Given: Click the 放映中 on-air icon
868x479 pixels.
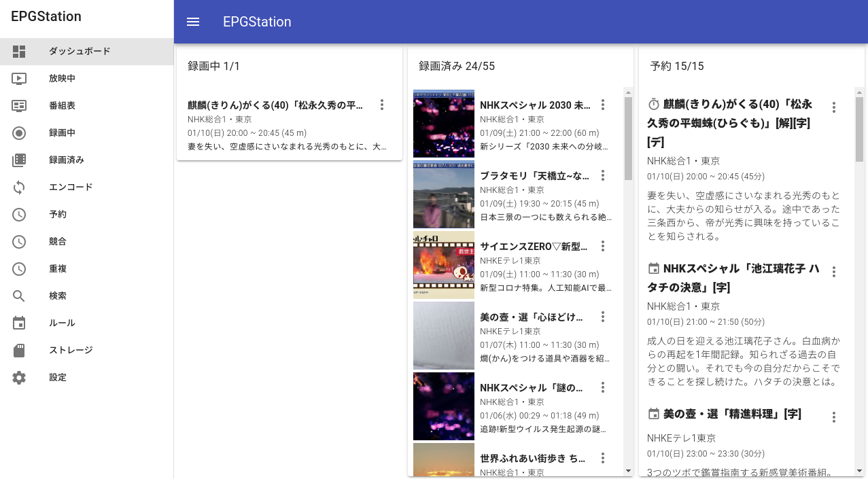Looking at the screenshot, I should 19,78.
